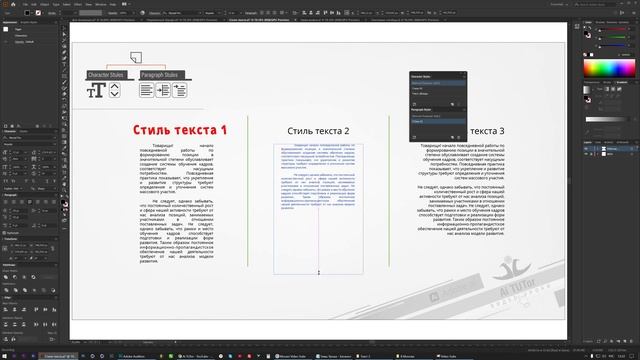This screenshot has height=360, width=640.
Task: Click the Add New Fill icon in Appearance panel
Action: 12,126
